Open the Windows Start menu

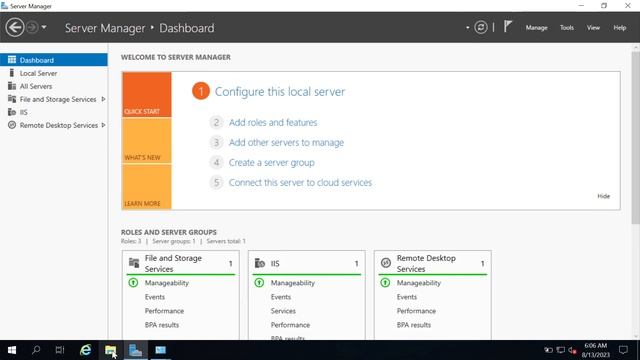tap(12, 350)
